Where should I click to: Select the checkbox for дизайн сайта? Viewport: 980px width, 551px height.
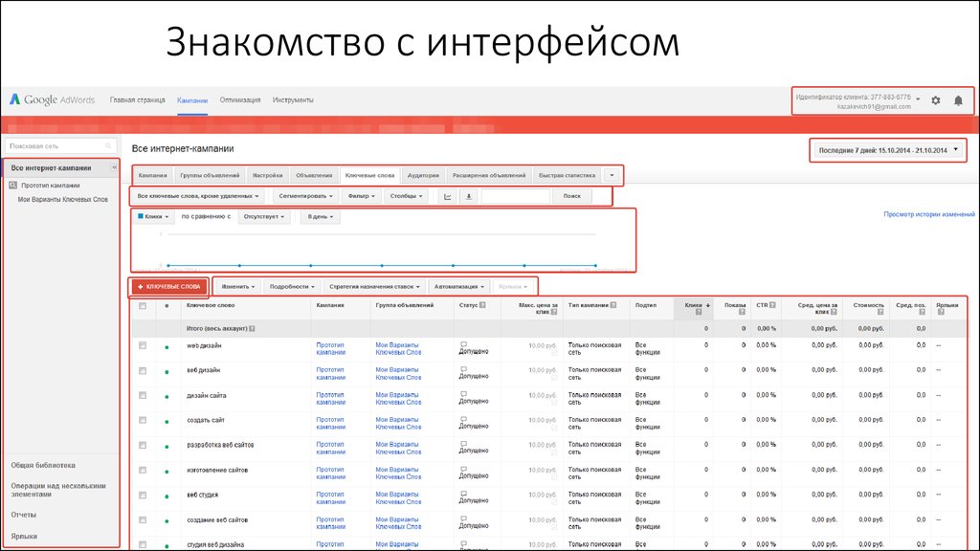(x=143, y=395)
